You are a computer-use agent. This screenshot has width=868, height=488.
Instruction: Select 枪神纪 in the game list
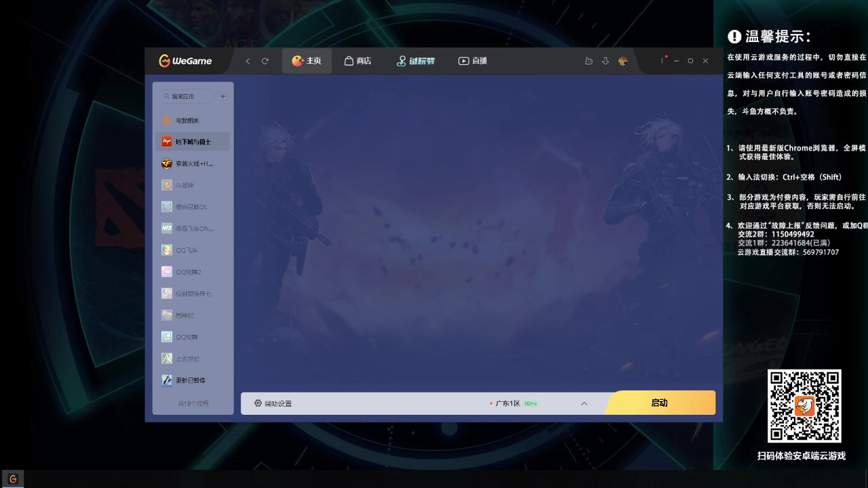click(193, 315)
